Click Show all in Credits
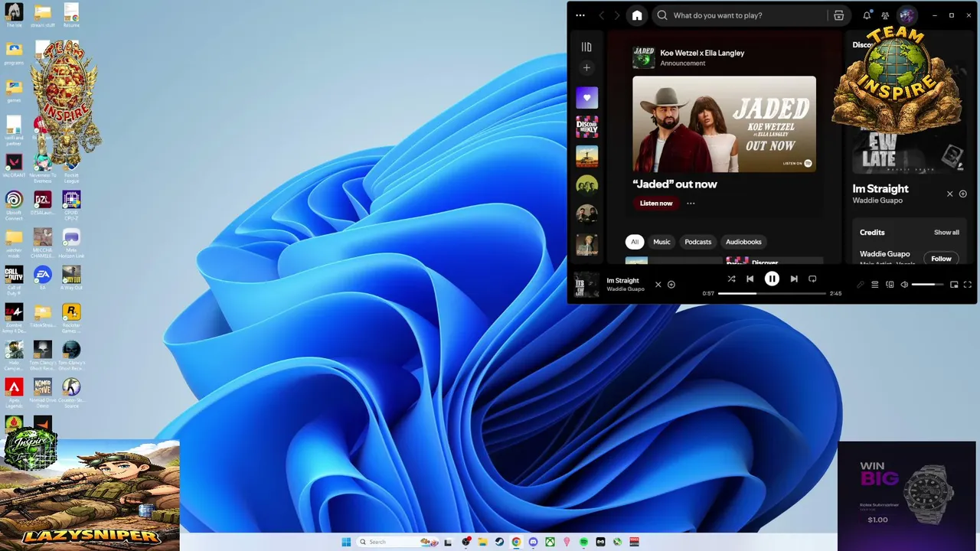Screen dimensions: 980x551 tap(946, 233)
